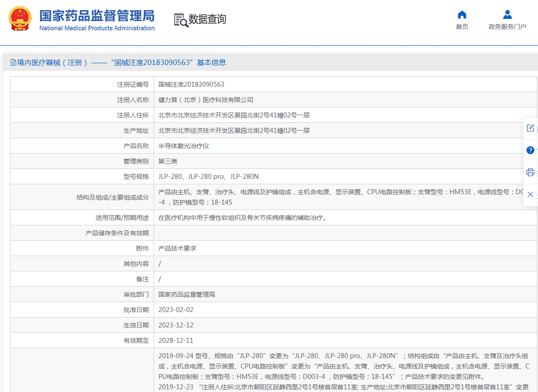This screenshot has height=392, width=538.
Task: Click the 注册人名称 label cell
Action: click(x=82, y=100)
